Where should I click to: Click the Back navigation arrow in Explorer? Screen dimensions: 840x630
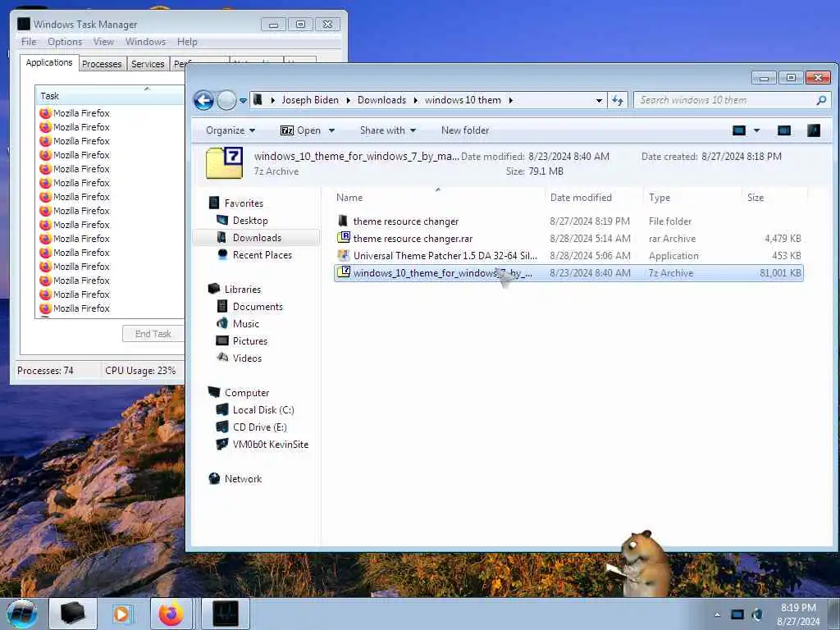pos(203,100)
